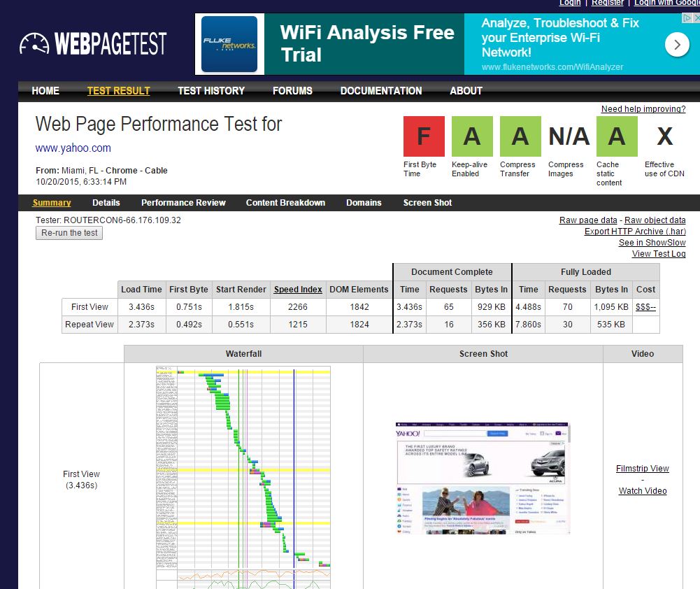Click First View first byte 0.751s

pyautogui.click(x=189, y=307)
